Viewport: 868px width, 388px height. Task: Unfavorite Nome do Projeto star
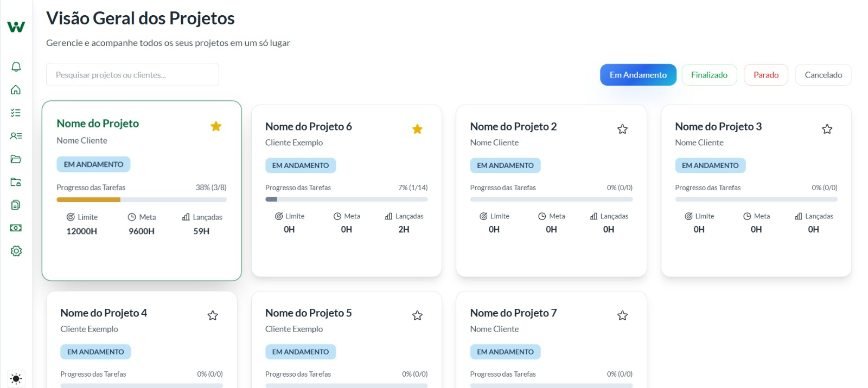[216, 126]
